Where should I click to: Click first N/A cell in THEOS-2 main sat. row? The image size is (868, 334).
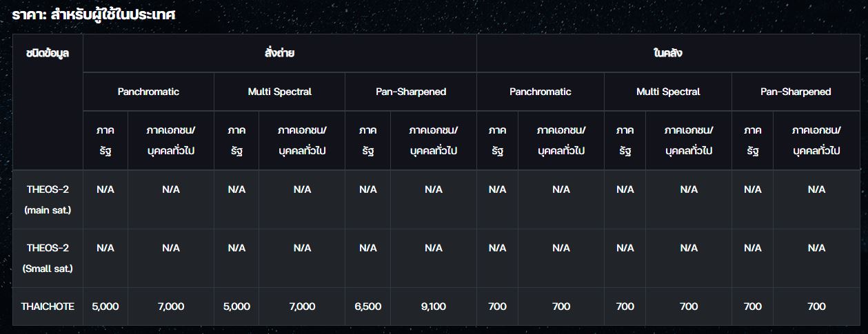click(x=105, y=189)
